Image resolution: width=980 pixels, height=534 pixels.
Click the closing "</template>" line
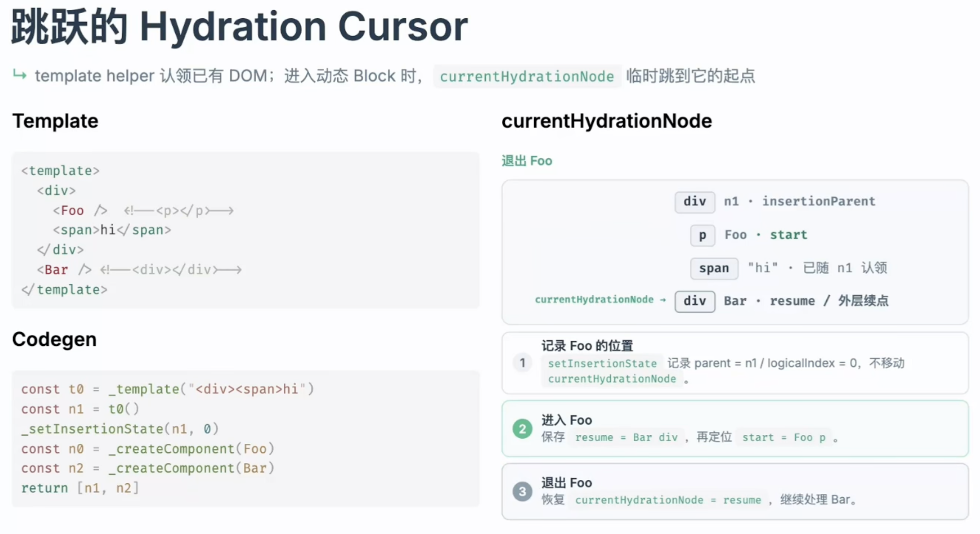tap(64, 290)
